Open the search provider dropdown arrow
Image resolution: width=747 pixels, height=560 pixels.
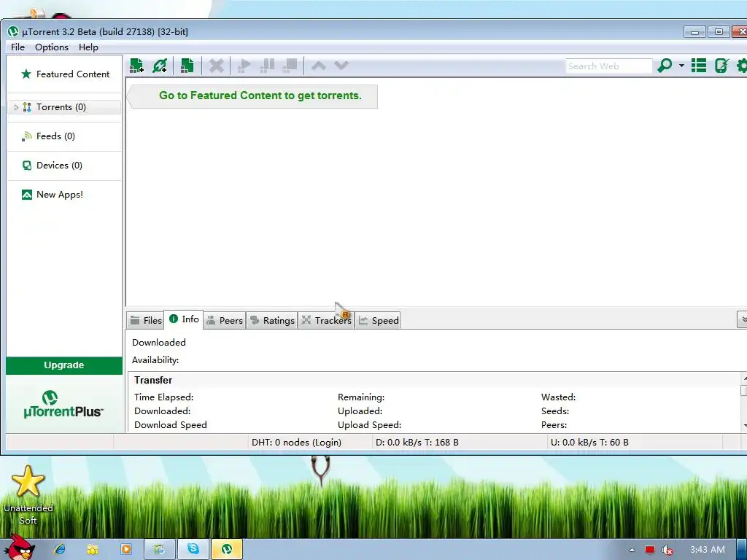click(x=681, y=66)
